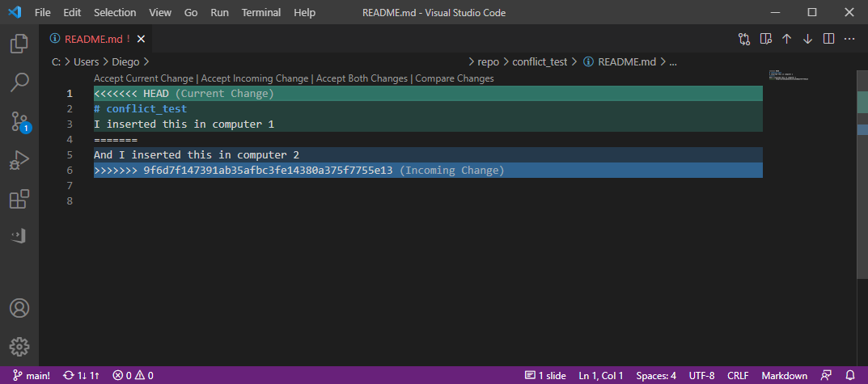Open the Terminal menu
Image resolution: width=868 pixels, height=384 pixels.
coord(261,13)
